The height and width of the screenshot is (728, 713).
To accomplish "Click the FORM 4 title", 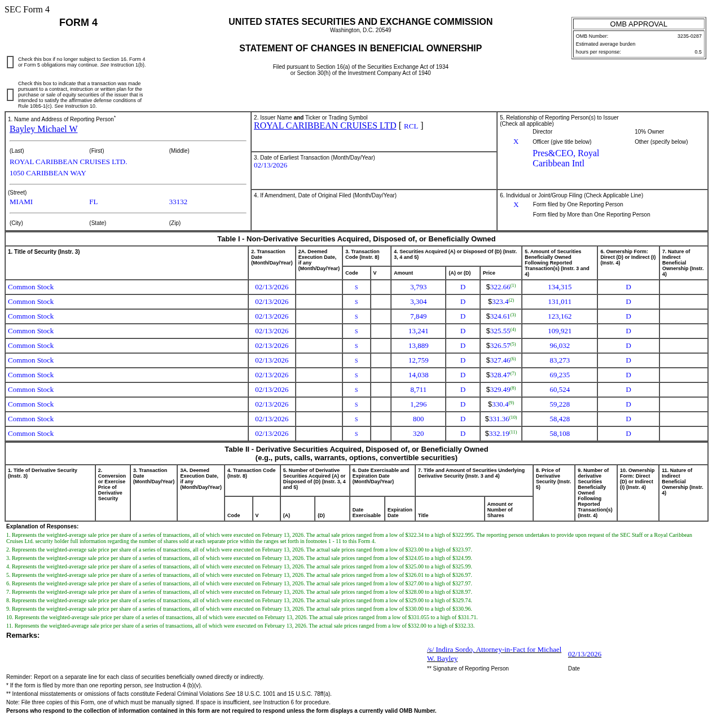I will pos(78,23).
